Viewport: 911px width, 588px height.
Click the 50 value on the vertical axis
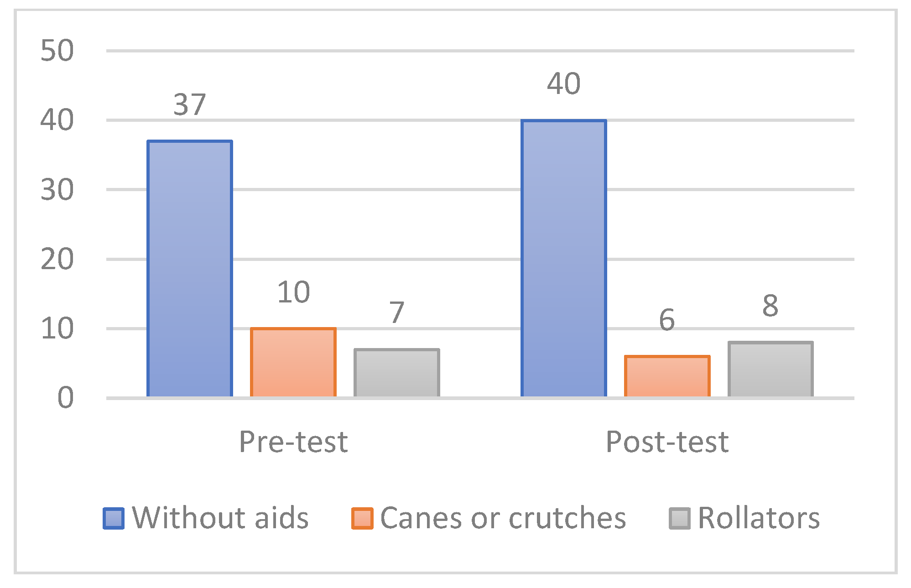click(57, 50)
